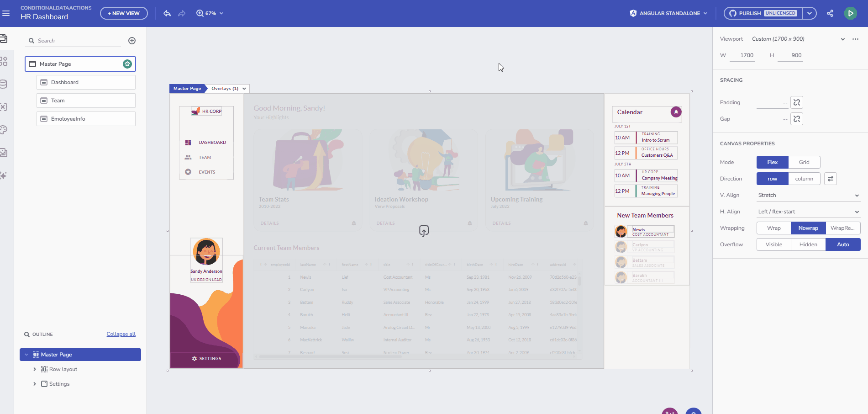Click the undo arrow in the toolbar
Image resolution: width=868 pixels, height=414 pixels.
167,13
